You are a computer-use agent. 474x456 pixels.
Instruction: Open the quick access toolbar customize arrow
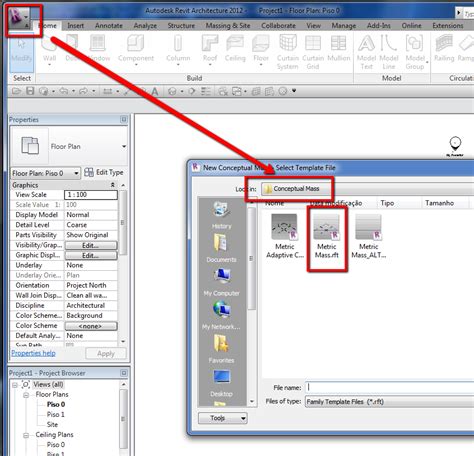pyautogui.click(x=294, y=91)
